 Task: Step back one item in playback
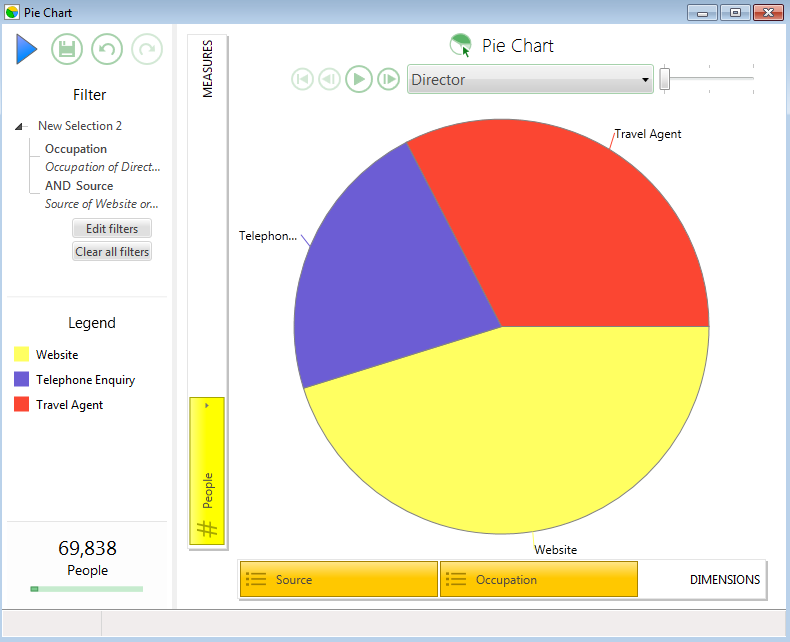tap(330, 79)
